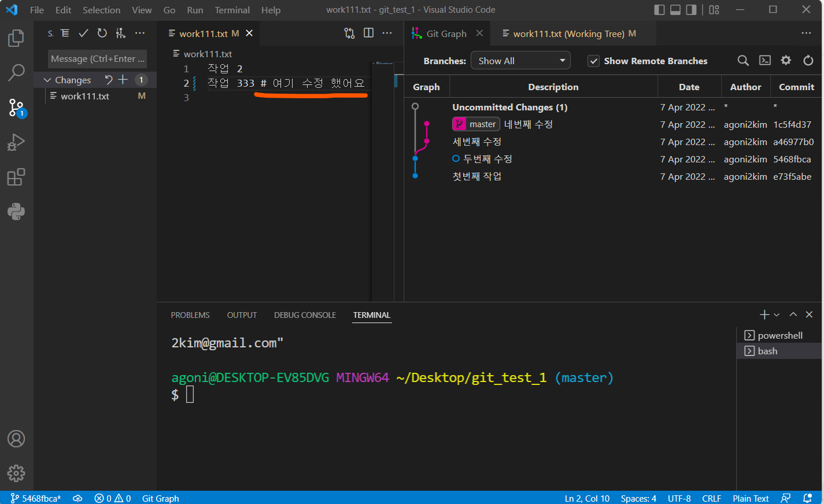
Task: Refresh the Git Graph view
Action: (808, 61)
